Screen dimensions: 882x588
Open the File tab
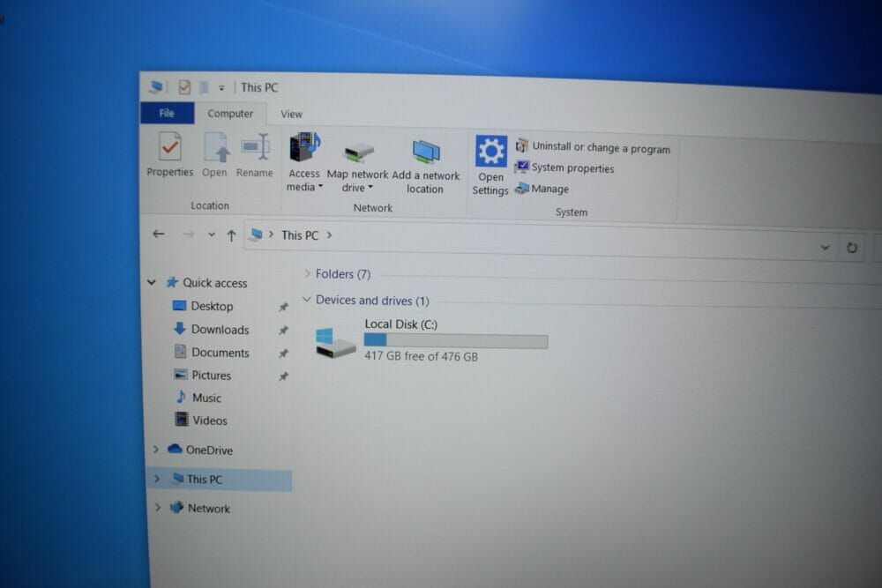coord(167,113)
